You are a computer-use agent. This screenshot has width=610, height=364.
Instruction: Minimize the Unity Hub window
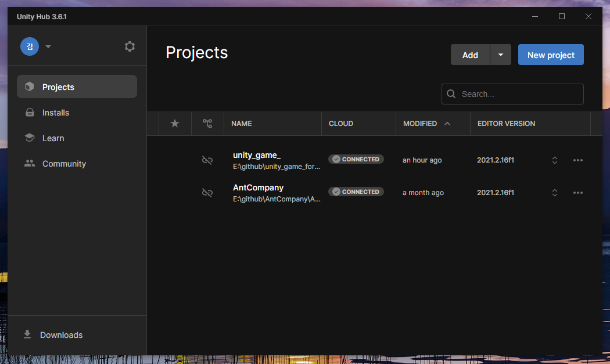click(535, 16)
